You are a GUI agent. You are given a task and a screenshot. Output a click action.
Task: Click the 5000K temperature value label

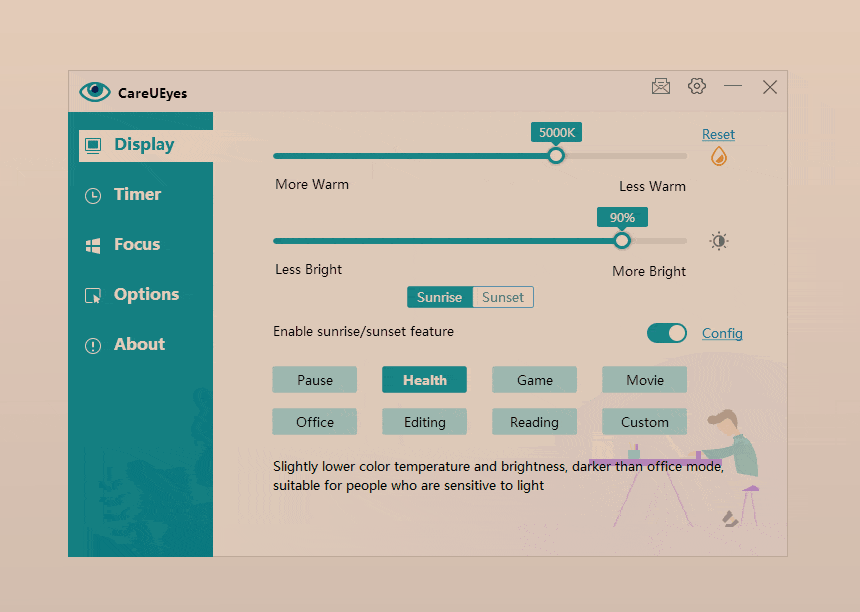pyautogui.click(x=557, y=132)
